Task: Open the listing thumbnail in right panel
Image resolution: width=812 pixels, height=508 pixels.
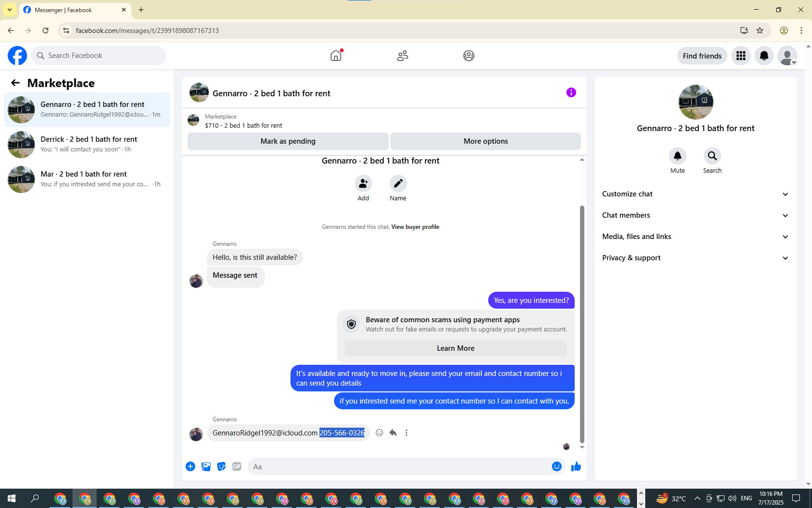Action: [696, 102]
